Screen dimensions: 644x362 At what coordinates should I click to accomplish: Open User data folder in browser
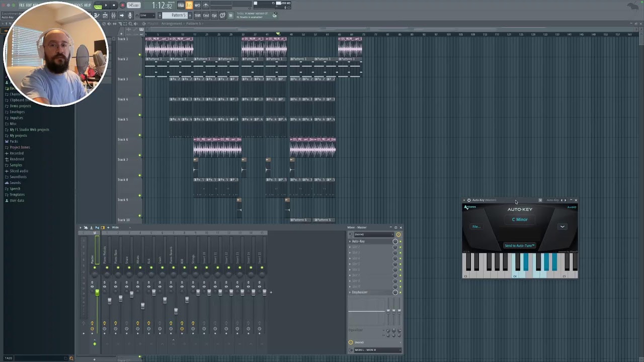pyautogui.click(x=17, y=201)
